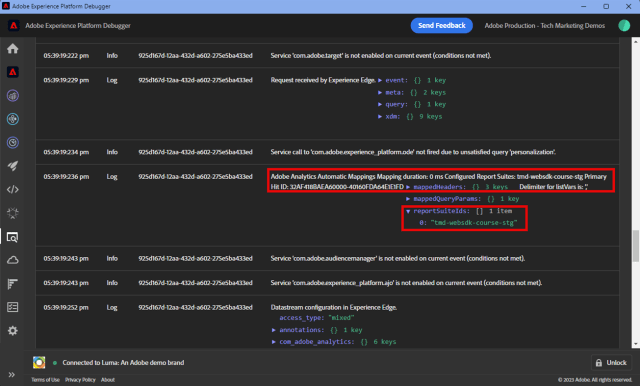This screenshot has height=386, width=640.
Task: Click the Unlock button
Action: click(611, 362)
